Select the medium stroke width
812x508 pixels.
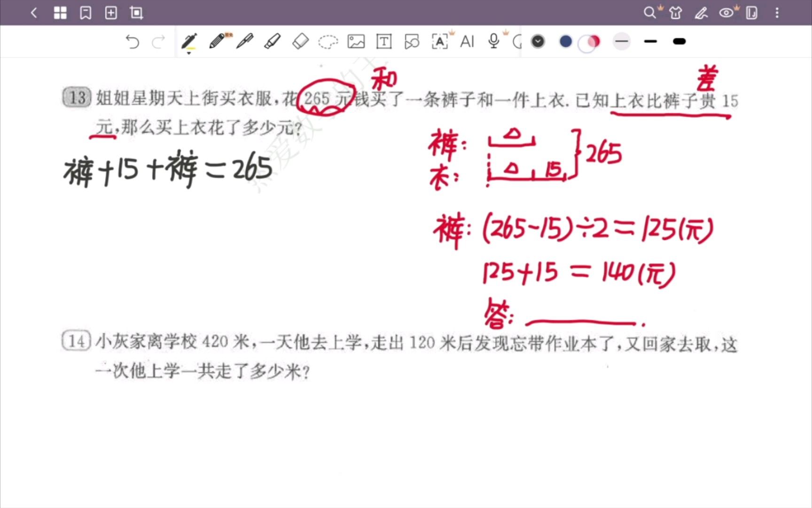click(651, 41)
